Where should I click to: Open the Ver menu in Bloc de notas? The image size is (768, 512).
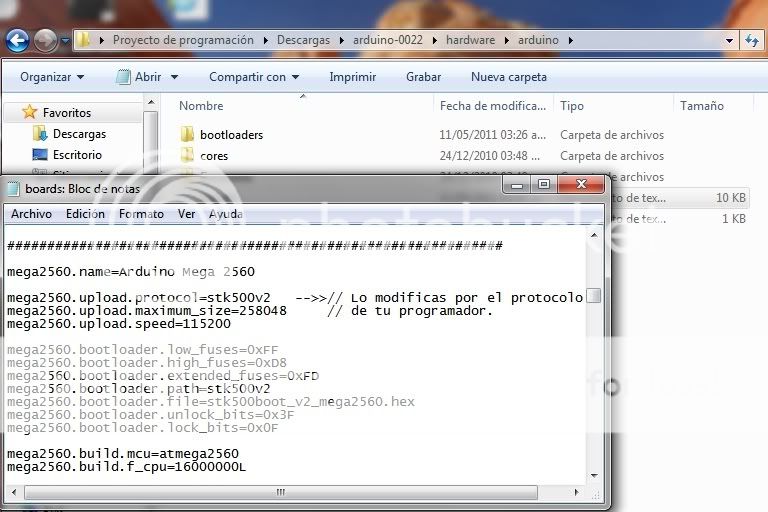coord(187,214)
